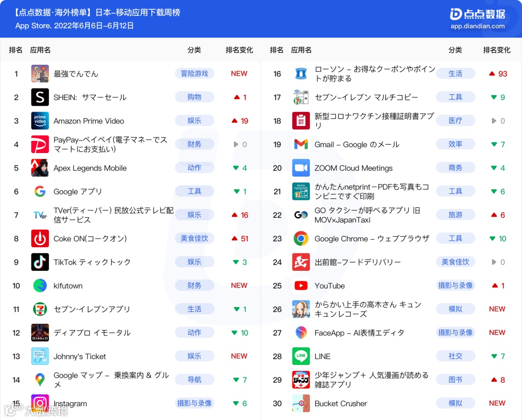Click the Gmail app icon

pos(301,144)
